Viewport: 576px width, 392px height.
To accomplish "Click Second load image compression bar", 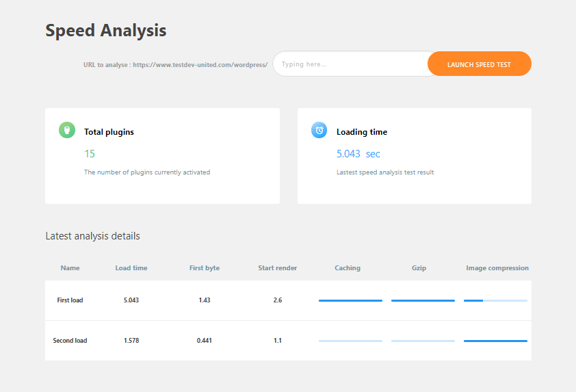I will 495,341.
